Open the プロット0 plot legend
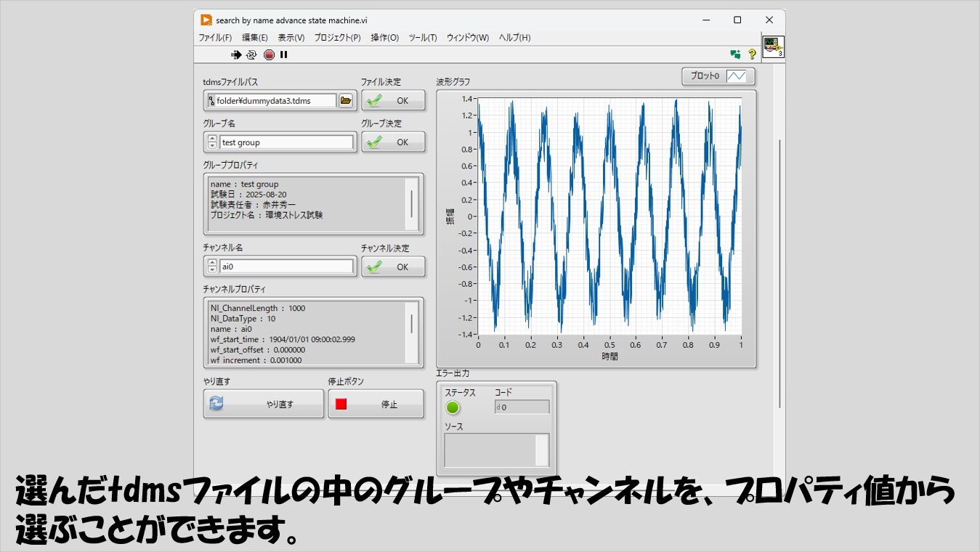980x552 pixels. (x=718, y=76)
